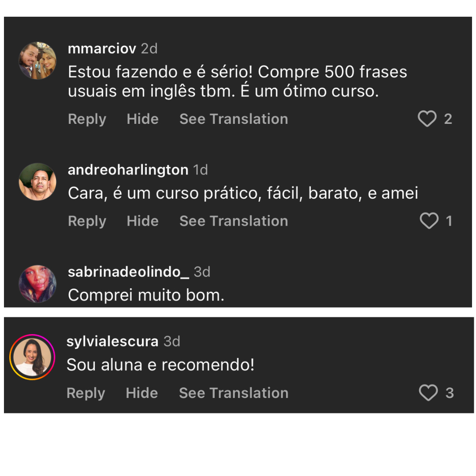Open the andreoharlington username link

128,170
